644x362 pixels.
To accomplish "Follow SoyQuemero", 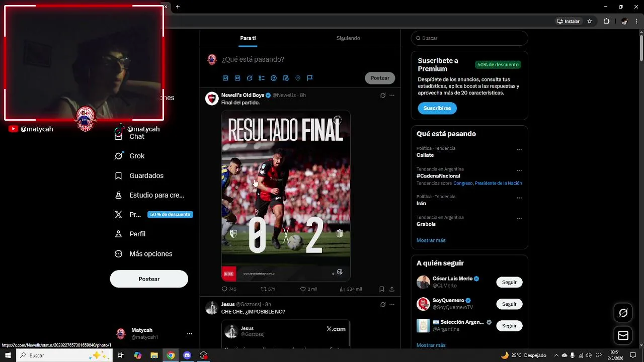I will (x=509, y=304).
